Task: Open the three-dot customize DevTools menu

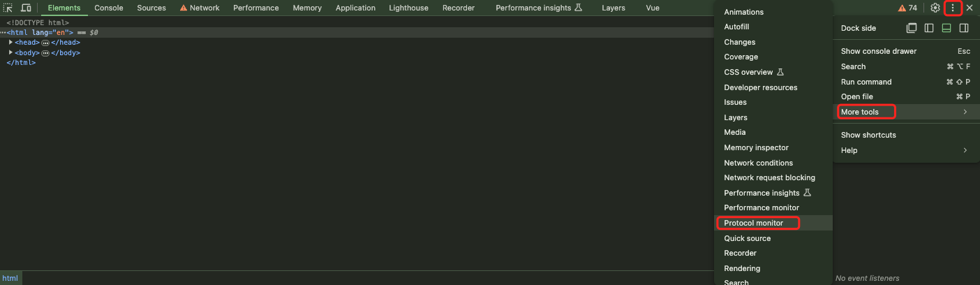Action: pos(953,8)
